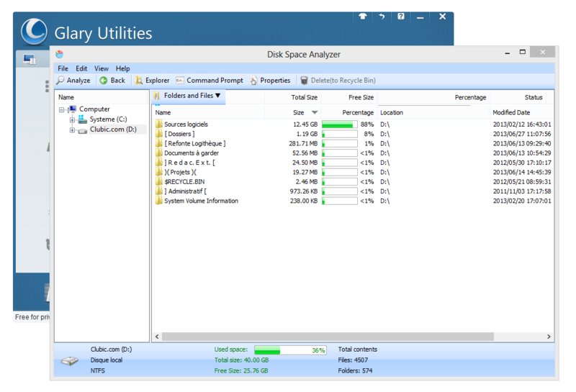Click the Systeme (C:) drive icon

[83, 119]
